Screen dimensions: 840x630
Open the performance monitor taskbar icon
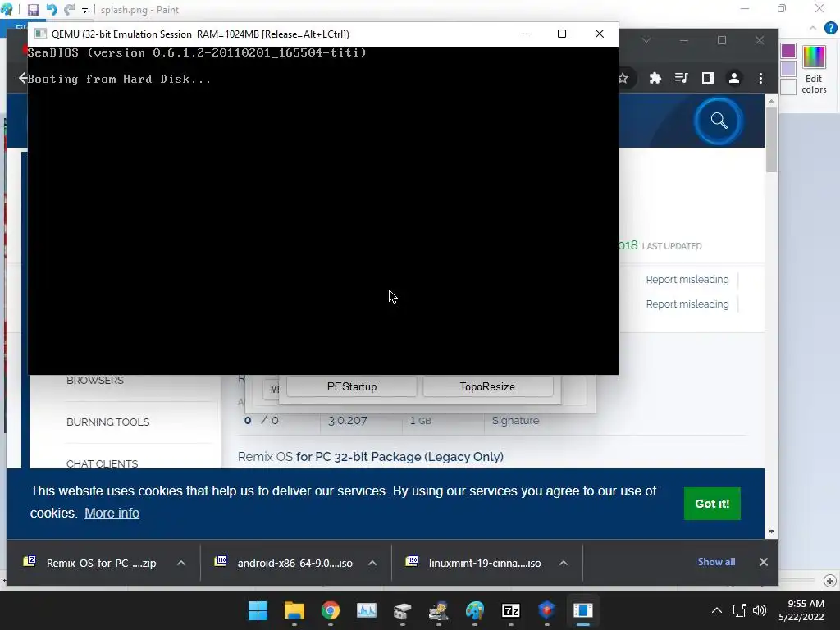coord(367,610)
